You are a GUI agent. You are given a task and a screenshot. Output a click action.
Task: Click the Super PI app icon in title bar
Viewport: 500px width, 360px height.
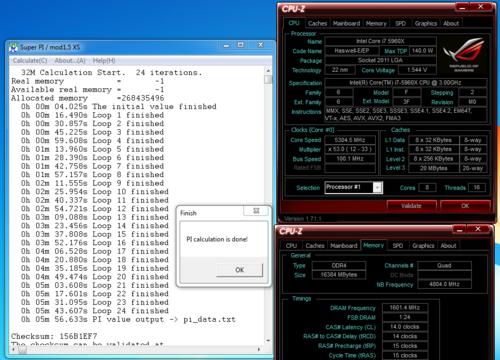tap(13, 48)
